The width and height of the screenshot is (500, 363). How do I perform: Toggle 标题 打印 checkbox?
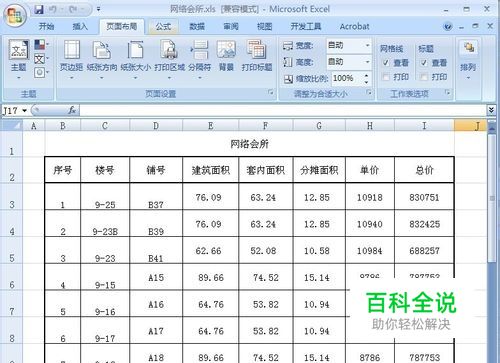tap(424, 77)
